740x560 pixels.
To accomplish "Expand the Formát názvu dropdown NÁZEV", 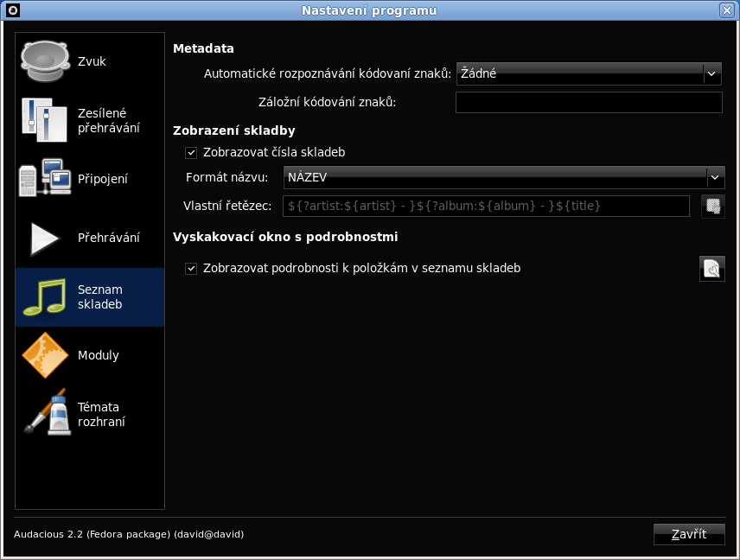I will 503,177.
